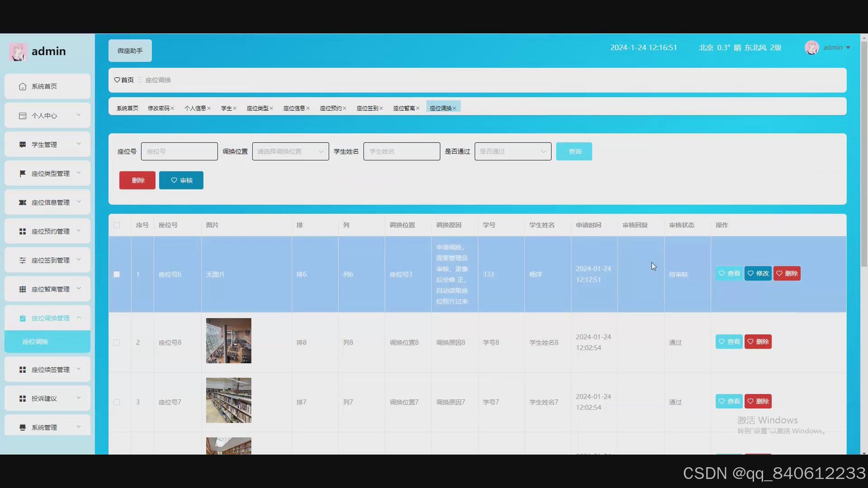Screen dimensions: 868x488
Task: Click the home icon beside 系统首页
Action: pyautogui.click(x=23, y=86)
